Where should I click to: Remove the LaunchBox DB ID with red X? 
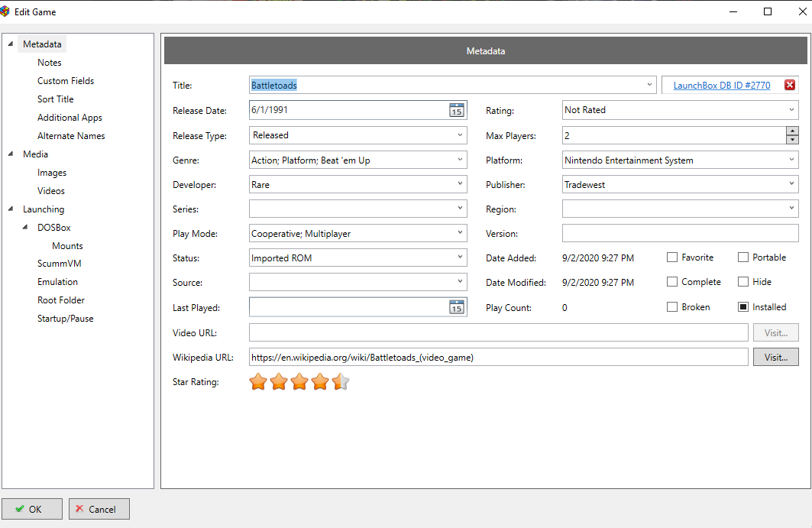pyautogui.click(x=790, y=85)
